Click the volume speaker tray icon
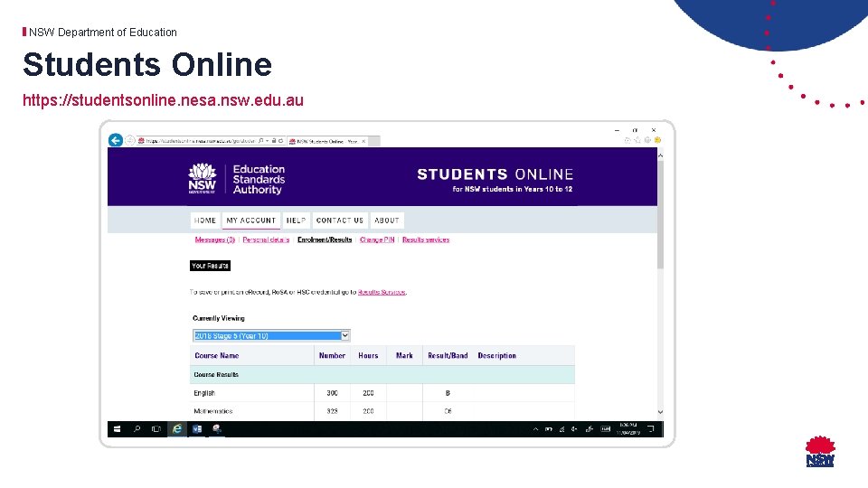868x488 pixels. [574, 429]
